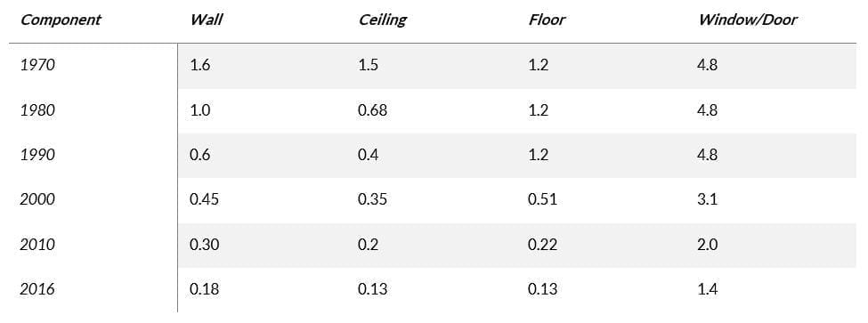Screen dimensions: 868x323
Task: Click the 2016 row label
Action: pyautogui.click(x=37, y=289)
